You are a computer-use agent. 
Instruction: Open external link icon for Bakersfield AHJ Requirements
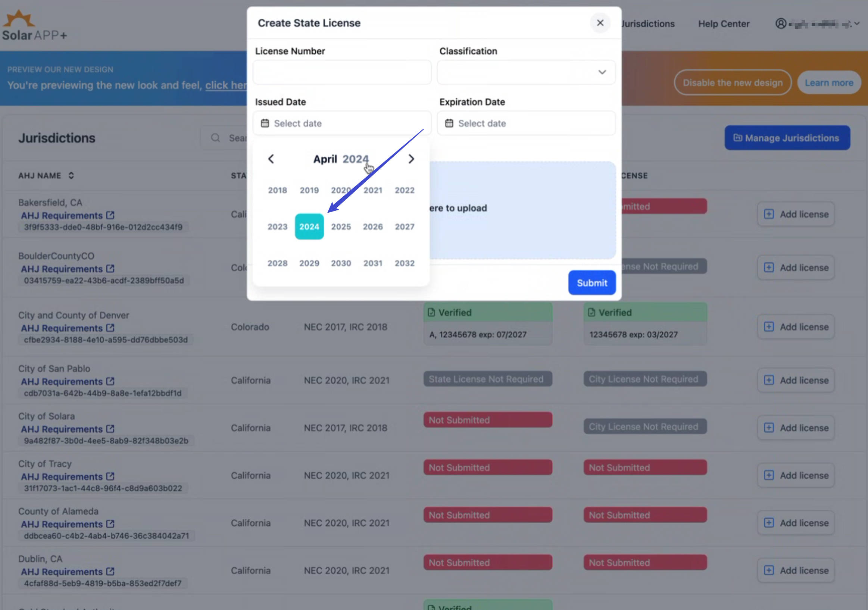(110, 215)
